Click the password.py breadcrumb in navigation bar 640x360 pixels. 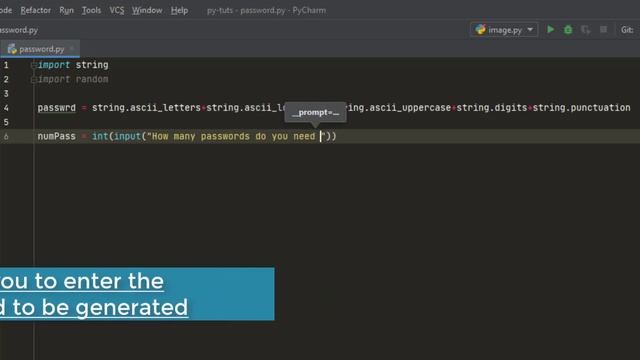[x=19, y=30]
